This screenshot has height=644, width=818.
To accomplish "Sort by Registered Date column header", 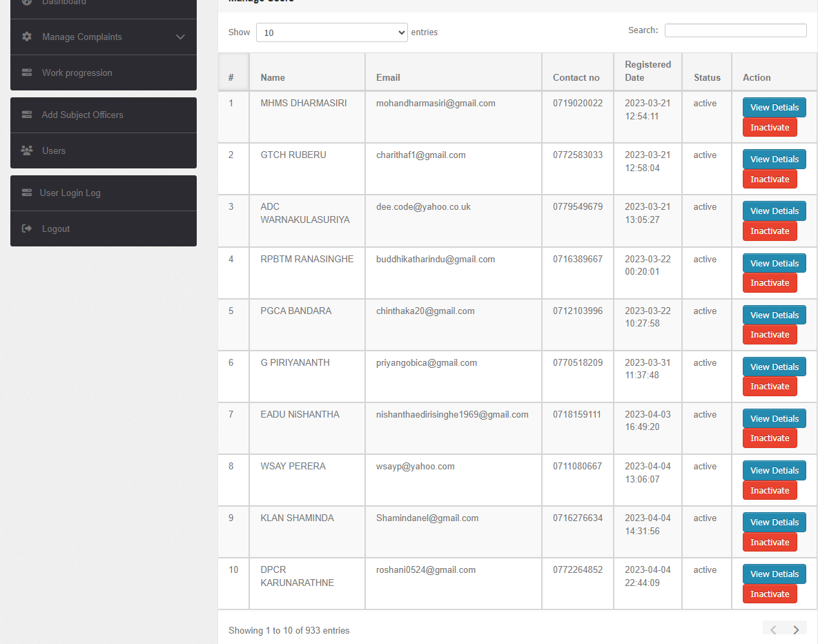I will [x=647, y=71].
